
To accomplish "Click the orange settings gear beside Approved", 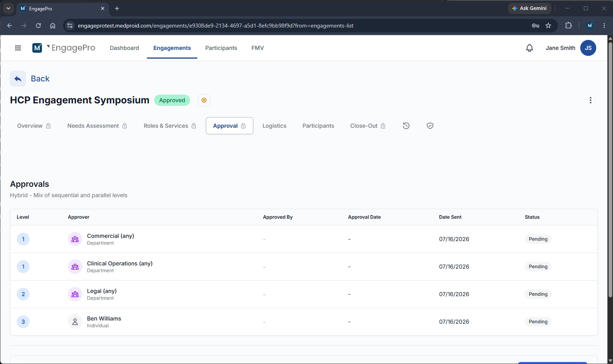I will [x=204, y=100].
